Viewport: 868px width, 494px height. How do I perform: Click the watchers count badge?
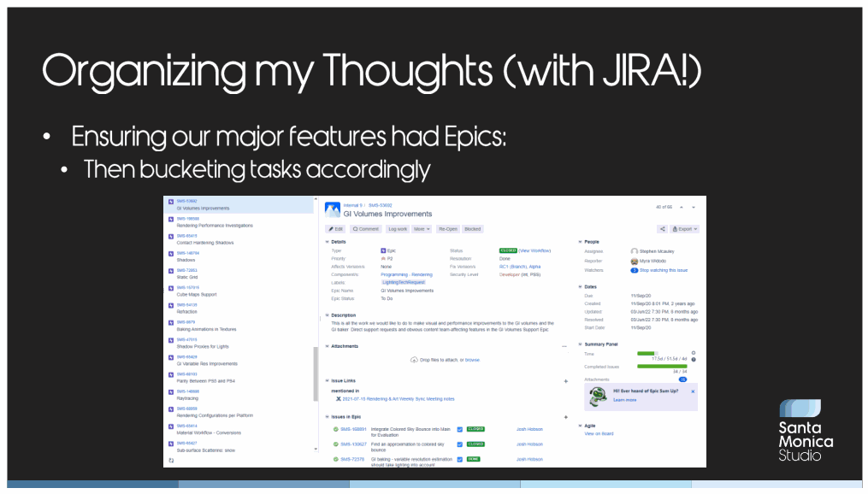(635, 271)
